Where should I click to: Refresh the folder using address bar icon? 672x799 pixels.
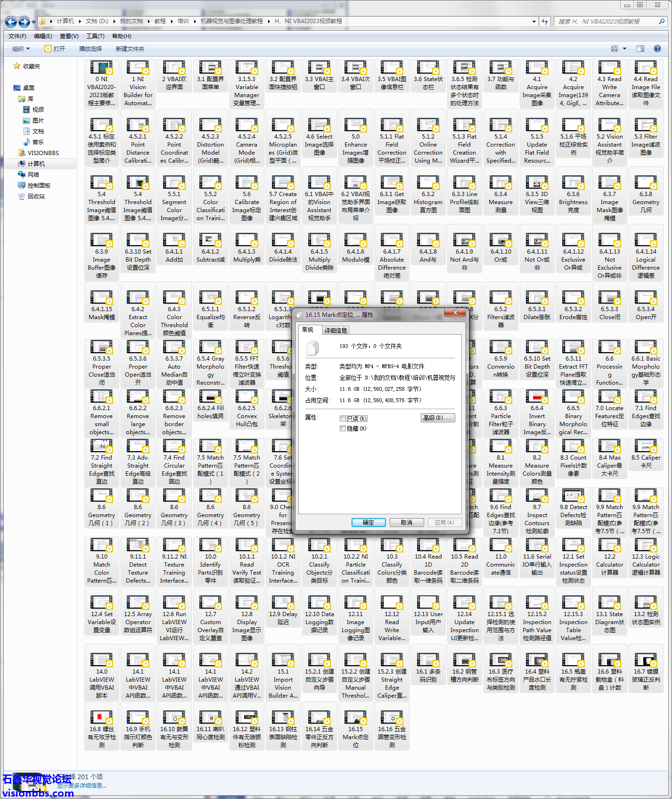(545, 21)
